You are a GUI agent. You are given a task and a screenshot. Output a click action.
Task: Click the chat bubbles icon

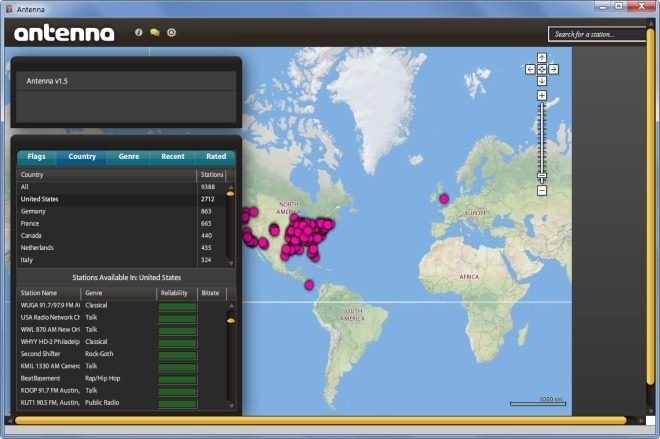coord(155,32)
